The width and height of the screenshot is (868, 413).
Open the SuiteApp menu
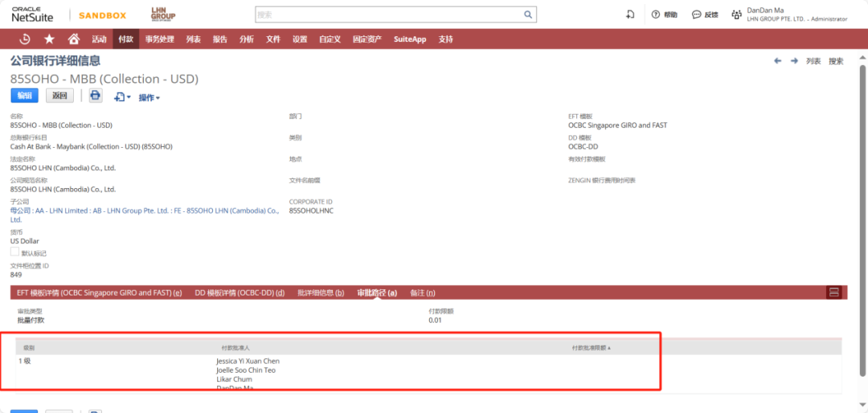410,39
